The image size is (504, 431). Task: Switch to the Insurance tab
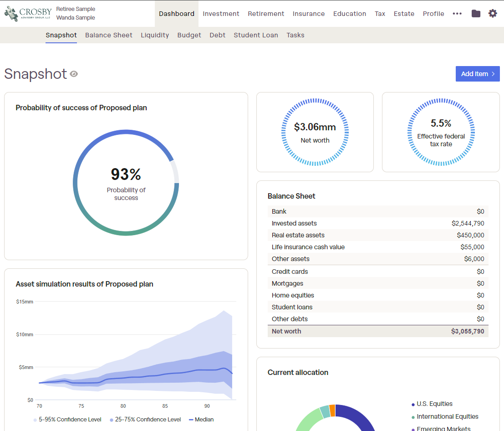[309, 14]
